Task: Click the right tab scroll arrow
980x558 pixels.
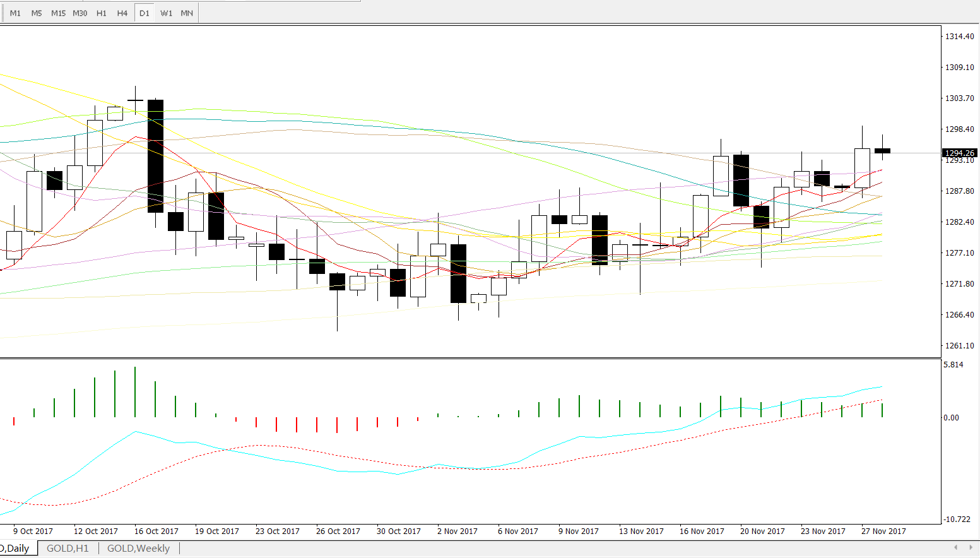Action: [x=971, y=547]
